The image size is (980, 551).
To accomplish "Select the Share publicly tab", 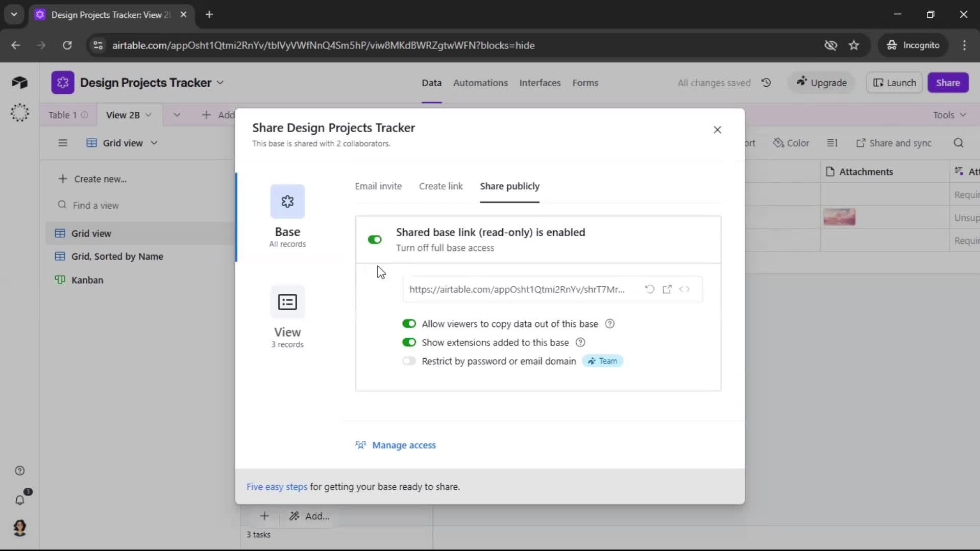I will (509, 186).
